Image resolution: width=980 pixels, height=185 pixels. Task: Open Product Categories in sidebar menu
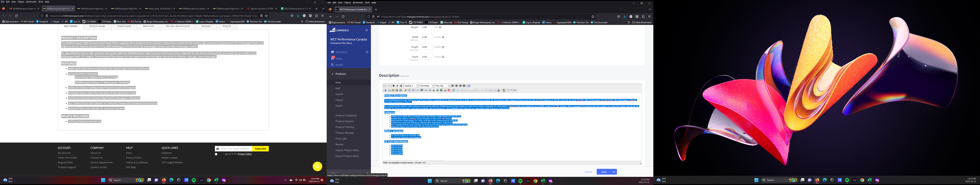pos(346,116)
